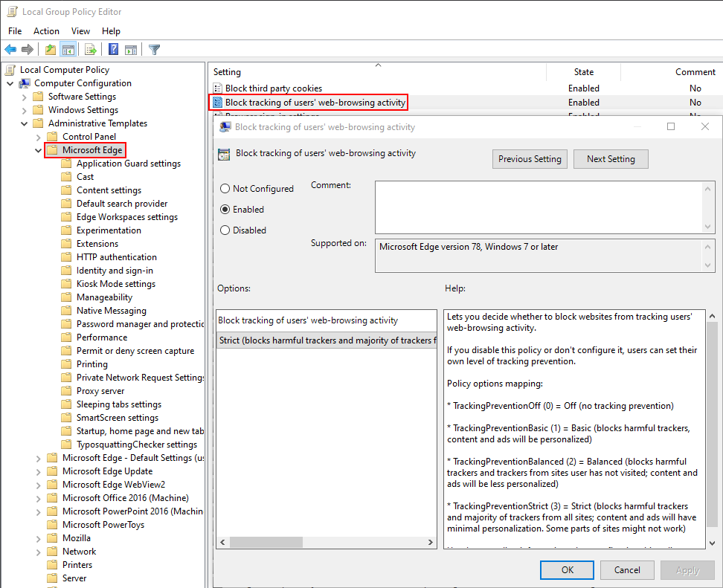723x588 pixels.
Task: Expand the Network node
Action: [38, 552]
